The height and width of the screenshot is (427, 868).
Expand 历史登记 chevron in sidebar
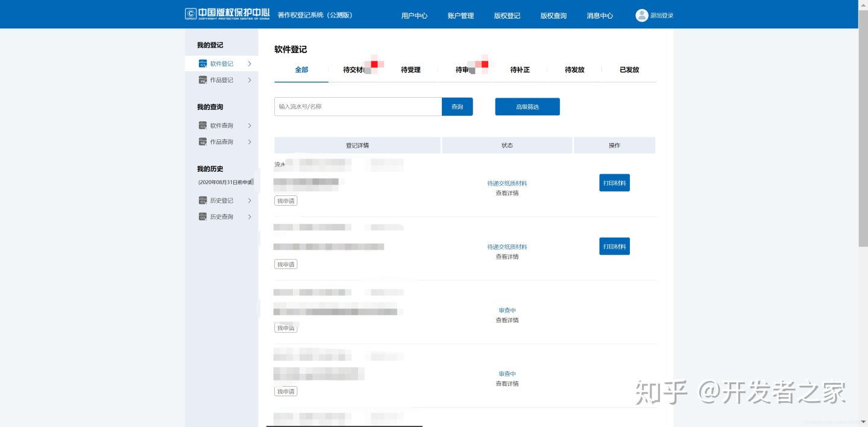pos(250,200)
